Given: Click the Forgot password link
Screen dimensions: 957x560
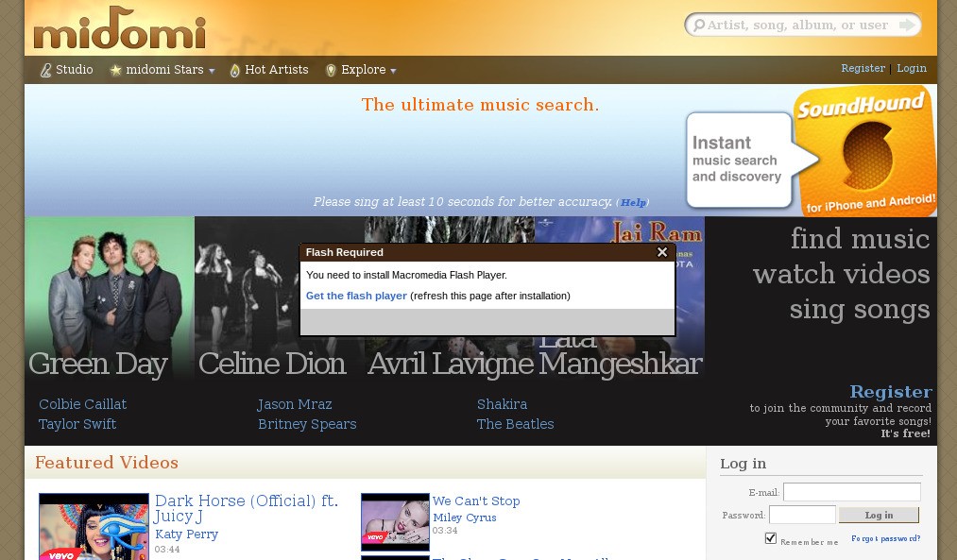Looking at the screenshot, I should pos(885,539).
